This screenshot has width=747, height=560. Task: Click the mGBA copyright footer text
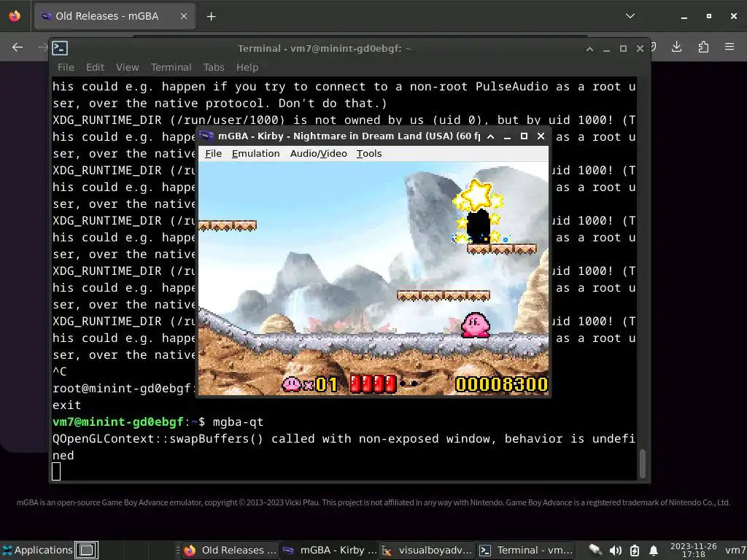373,502
